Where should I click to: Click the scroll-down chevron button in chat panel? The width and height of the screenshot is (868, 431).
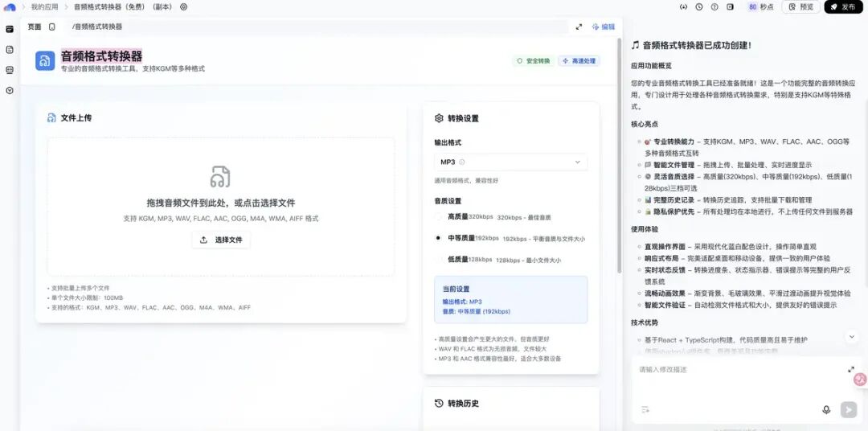(x=851, y=336)
